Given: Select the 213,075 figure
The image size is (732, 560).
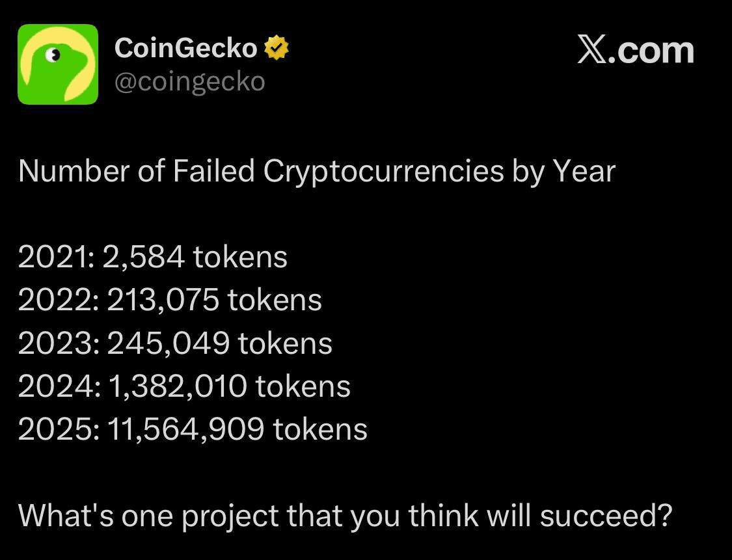Looking at the screenshot, I should tap(163, 300).
